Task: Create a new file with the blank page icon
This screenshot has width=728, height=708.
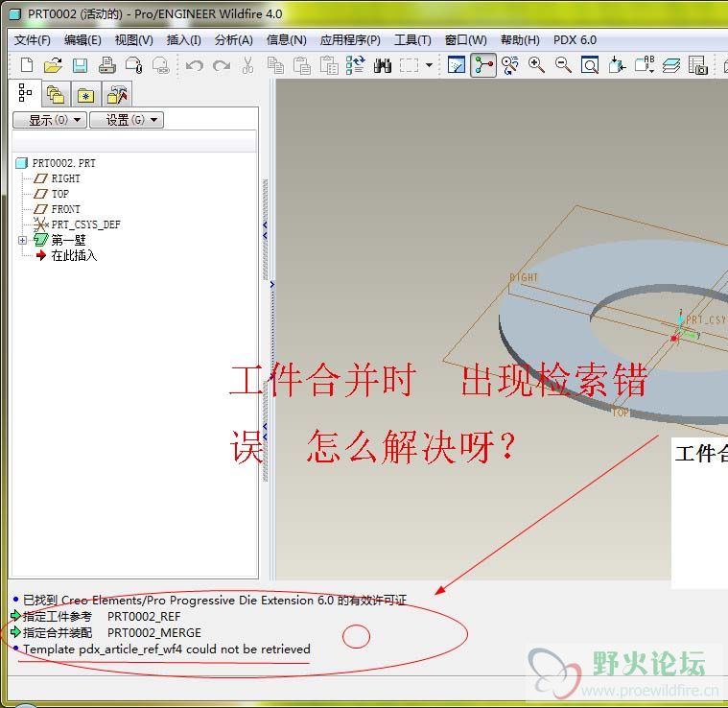Action: (x=27, y=65)
